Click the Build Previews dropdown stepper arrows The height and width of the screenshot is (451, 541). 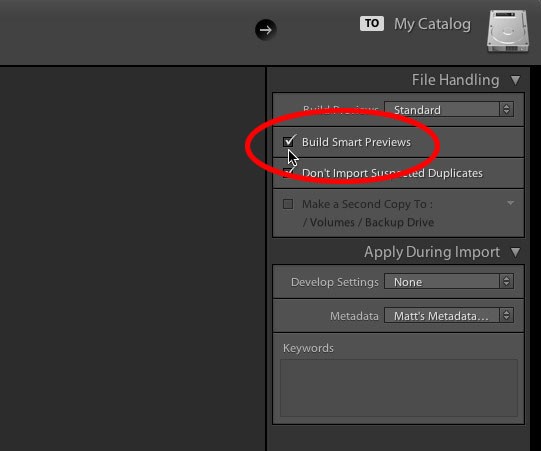[506, 110]
